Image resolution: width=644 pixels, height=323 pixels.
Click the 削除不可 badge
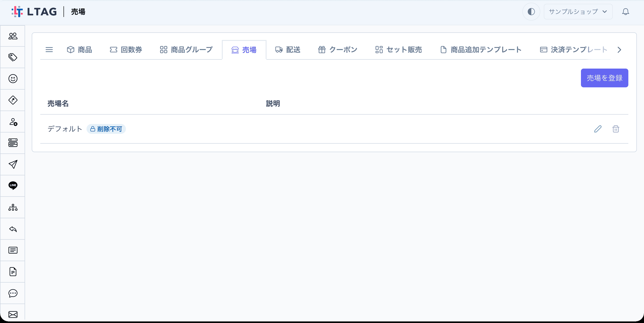point(106,129)
